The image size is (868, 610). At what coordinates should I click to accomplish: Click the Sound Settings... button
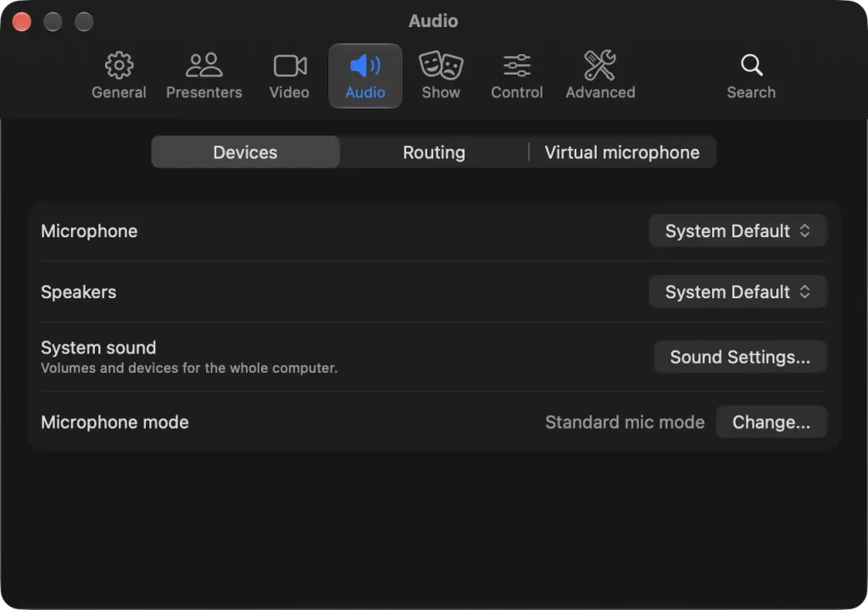[x=740, y=357]
